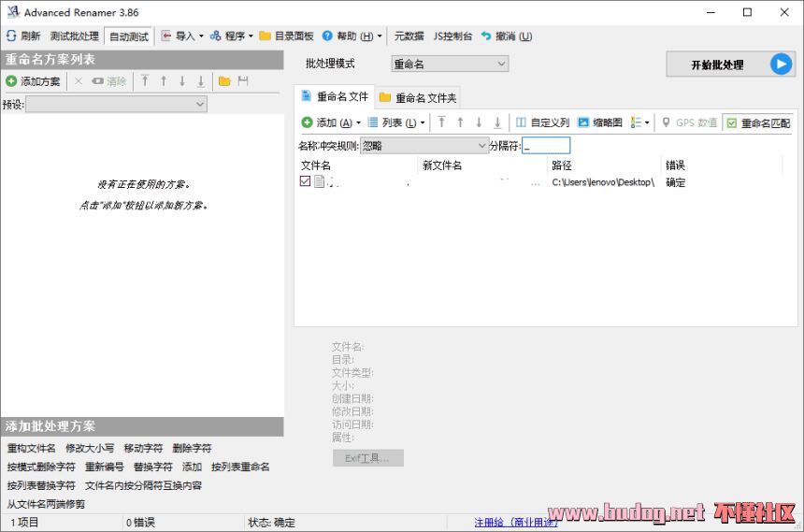Click the save preset floppy icon

(x=243, y=81)
